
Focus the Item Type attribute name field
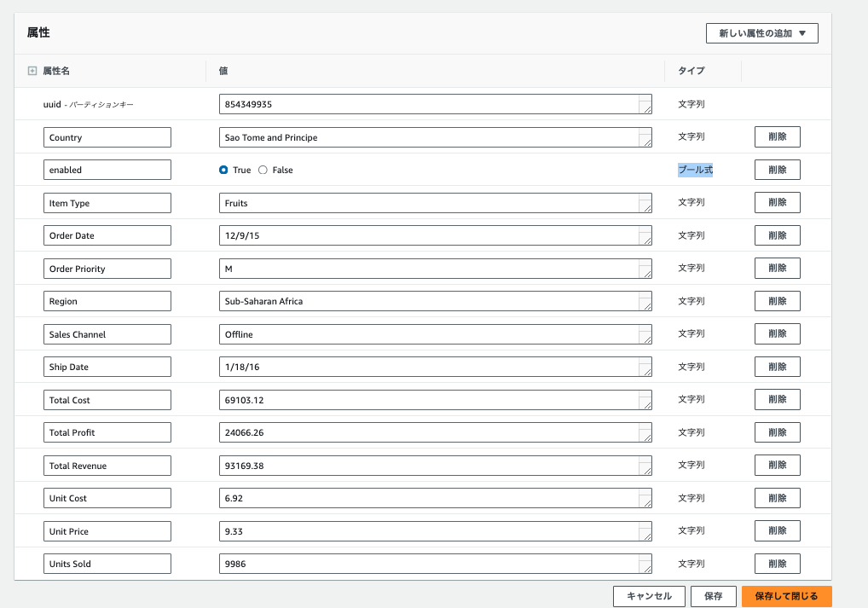[107, 203]
